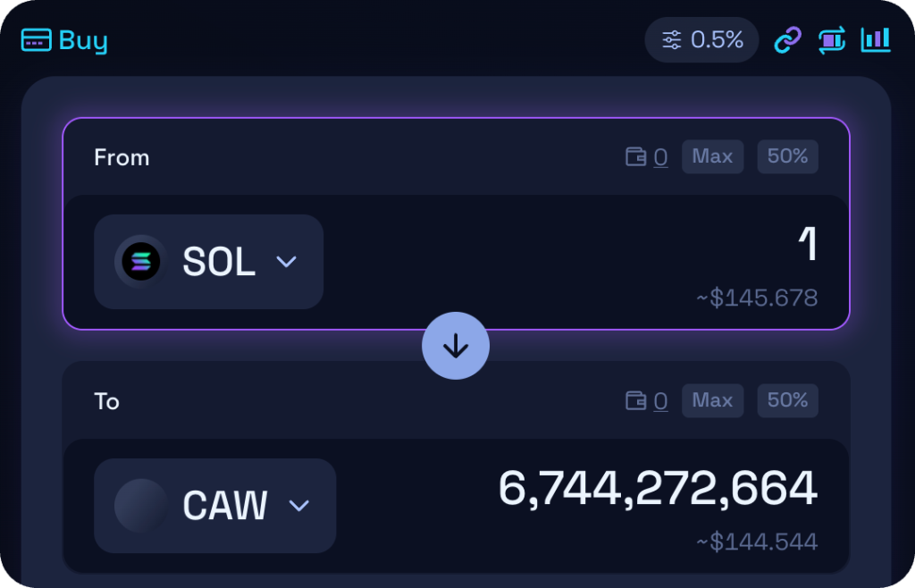Select 50% in the To section
This screenshot has height=588, width=915.
(787, 400)
